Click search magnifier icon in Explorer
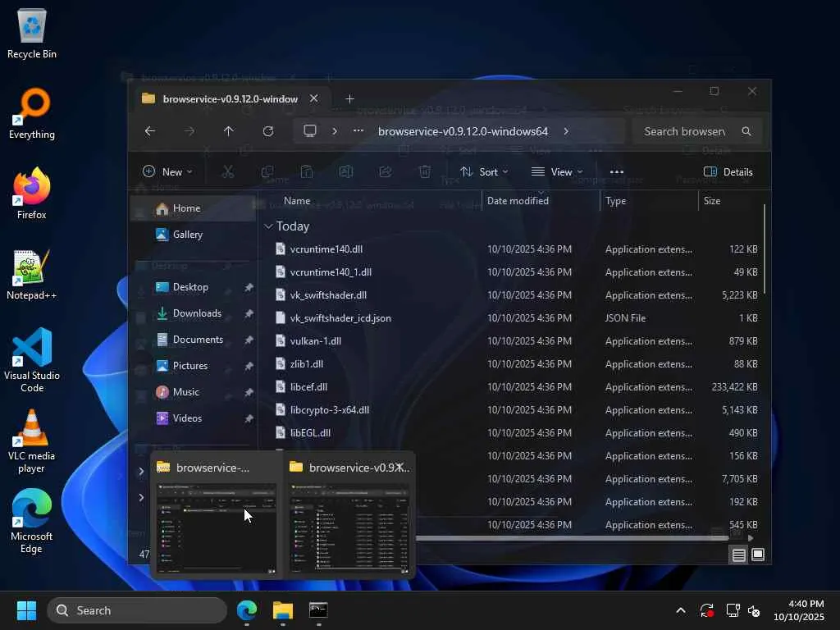This screenshot has width=840, height=630. pos(746,131)
